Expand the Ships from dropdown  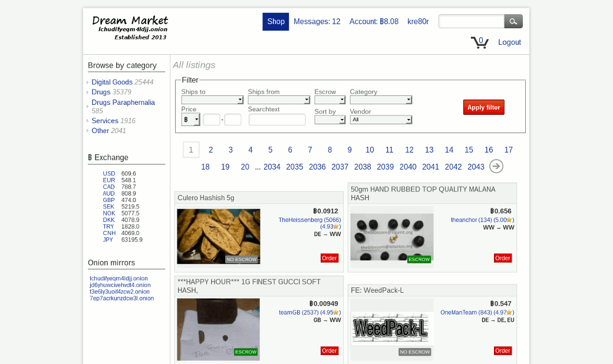279,100
